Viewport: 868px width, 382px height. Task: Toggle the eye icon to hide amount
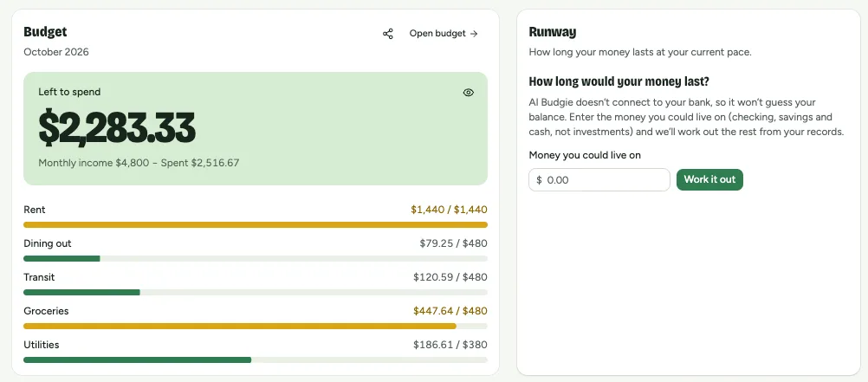pyautogui.click(x=469, y=93)
